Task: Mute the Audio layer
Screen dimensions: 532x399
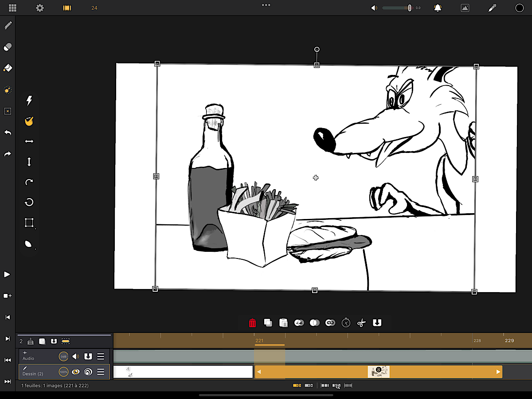Action: pos(75,356)
